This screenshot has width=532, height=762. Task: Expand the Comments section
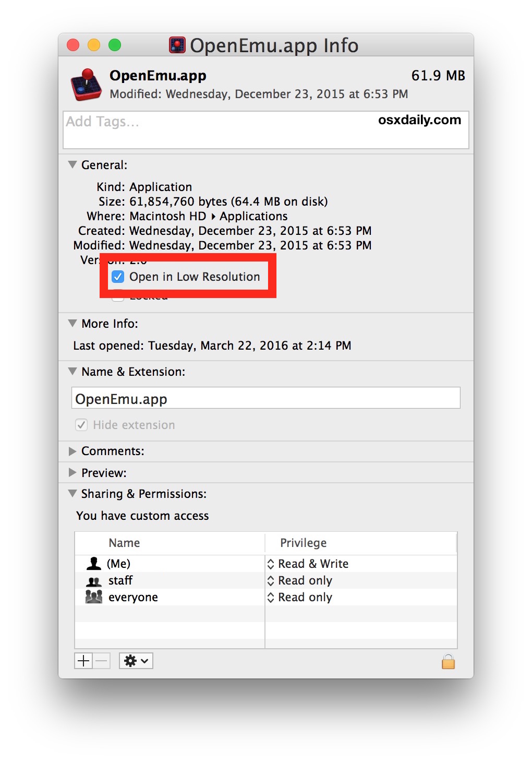point(72,451)
